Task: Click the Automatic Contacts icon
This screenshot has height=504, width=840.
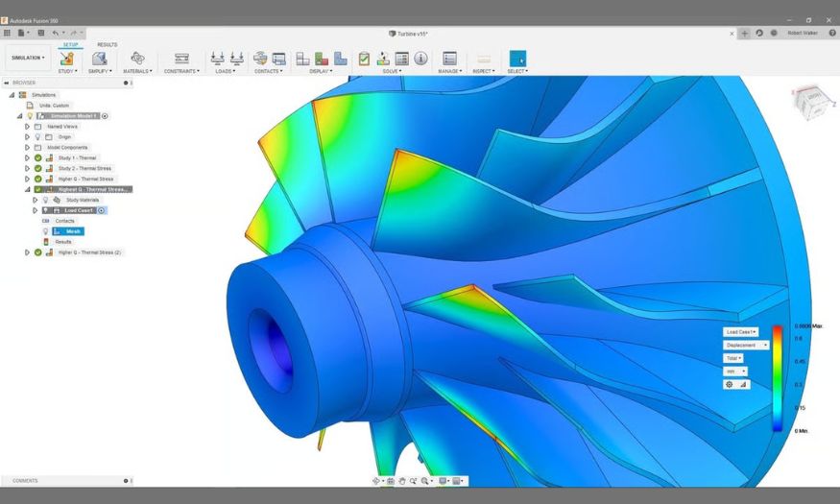Action: click(260, 59)
